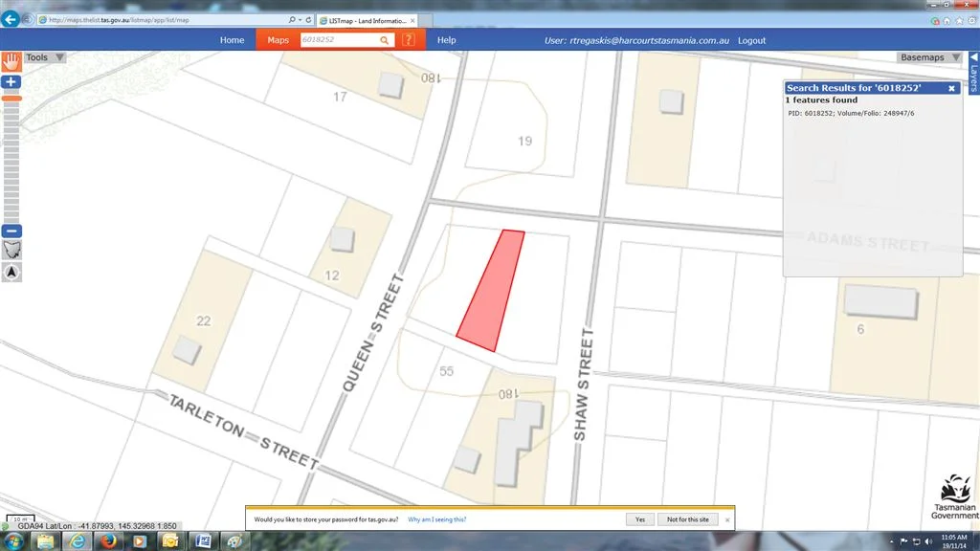This screenshot has height=551, width=980.
Task: Click the orange zoom slider handle
Action: pos(11,99)
